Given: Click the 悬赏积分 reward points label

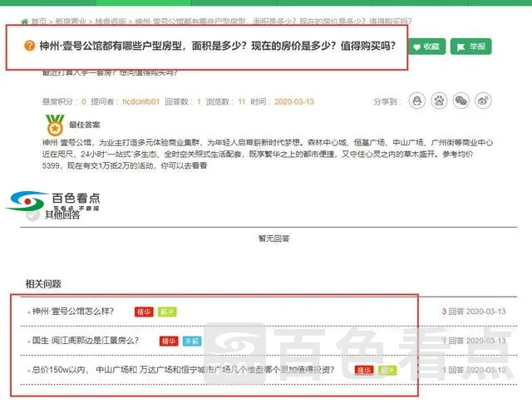Looking at the screenshot, I should [59, 101].
